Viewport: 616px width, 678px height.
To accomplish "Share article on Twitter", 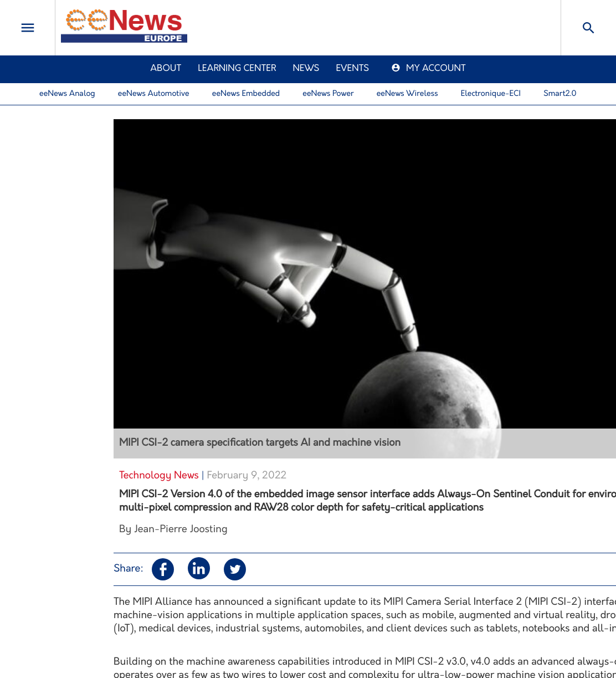I will 235,569.
